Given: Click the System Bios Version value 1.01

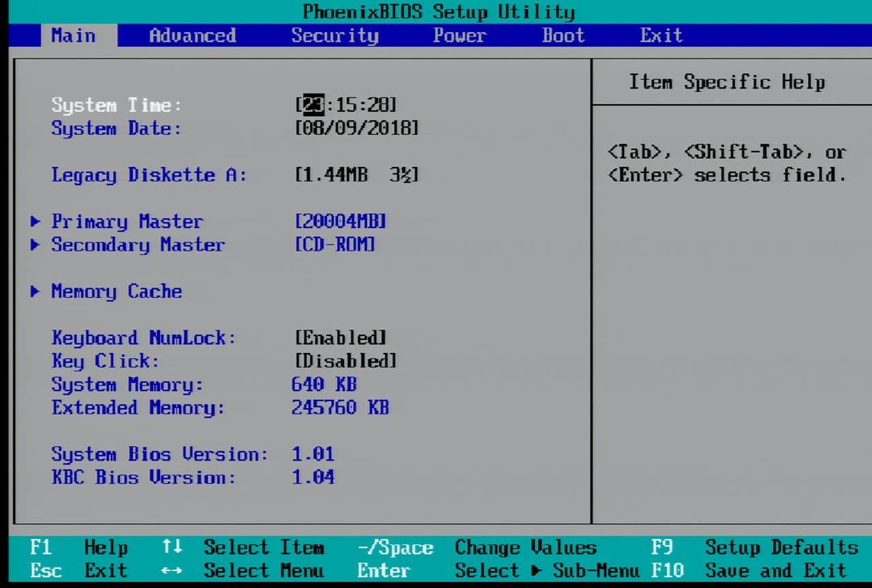Looking at the screenshot, I should point(313,454).
